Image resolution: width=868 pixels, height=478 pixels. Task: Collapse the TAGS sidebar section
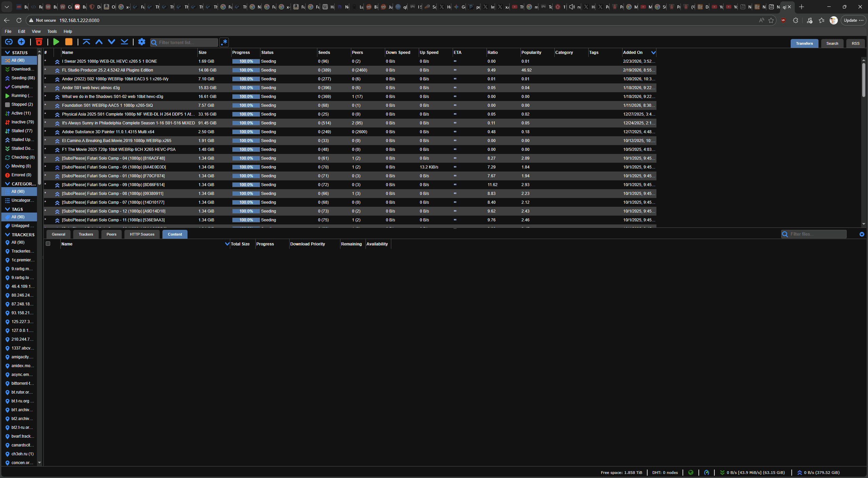pos(7,209)
